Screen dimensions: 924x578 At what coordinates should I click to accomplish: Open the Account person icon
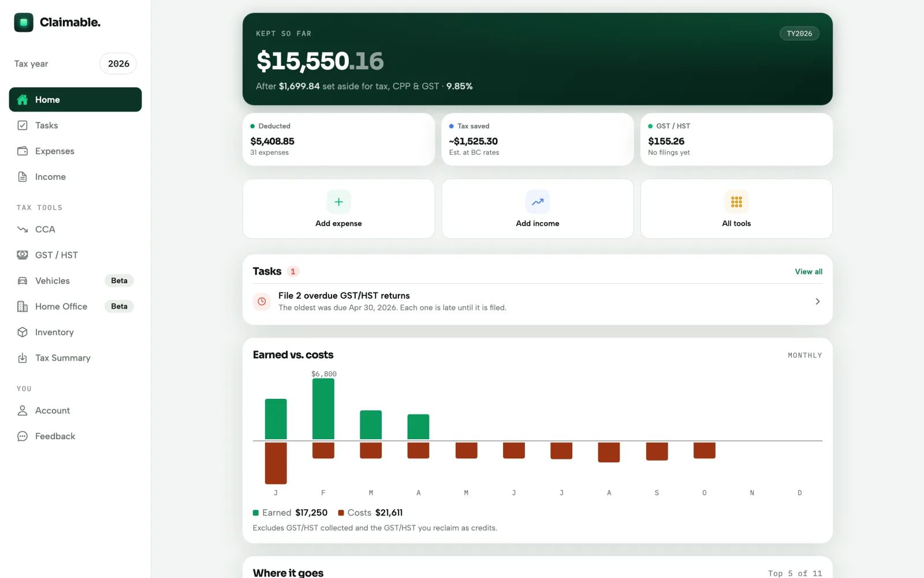tap(23, 410)
